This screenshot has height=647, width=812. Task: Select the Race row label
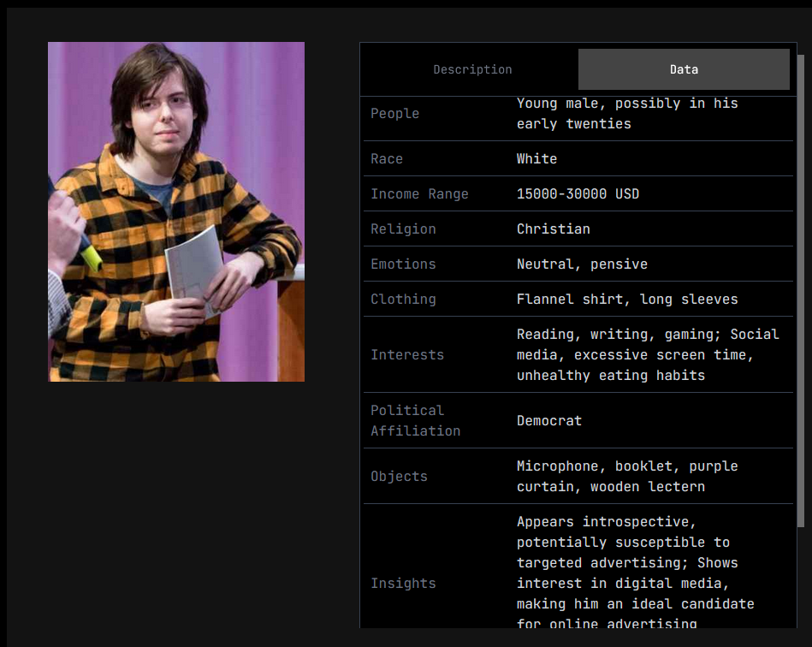click(x=387, y=159)
